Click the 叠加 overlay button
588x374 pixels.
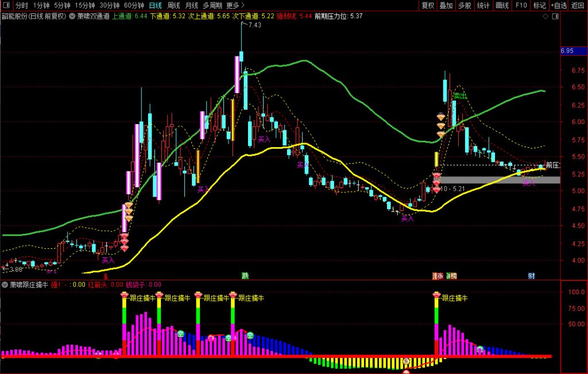pos(446,5)
